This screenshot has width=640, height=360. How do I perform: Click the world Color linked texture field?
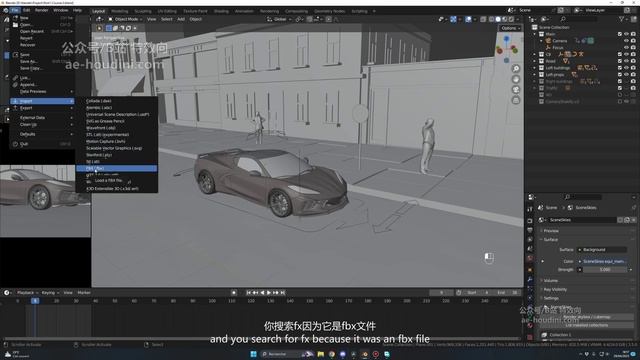click(x=602, y=261)
